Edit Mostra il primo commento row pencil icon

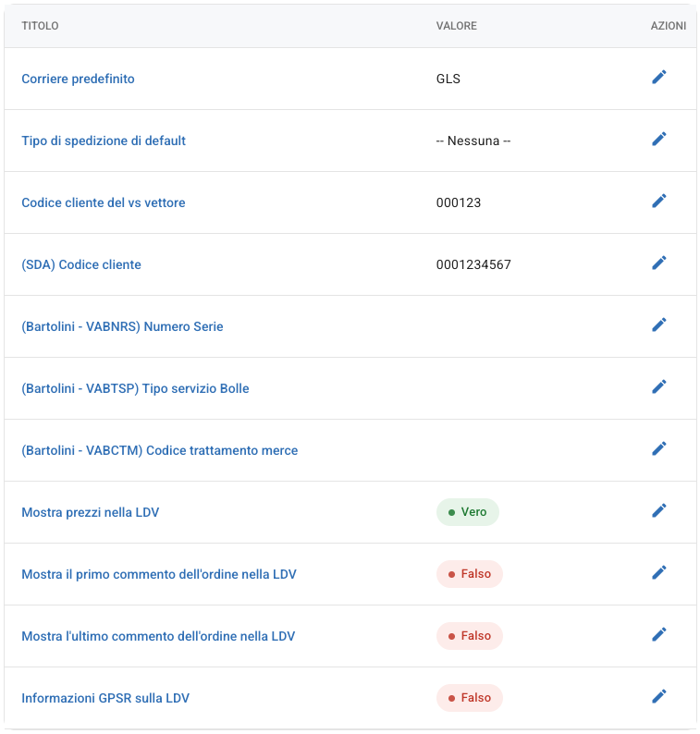(658, 573)
